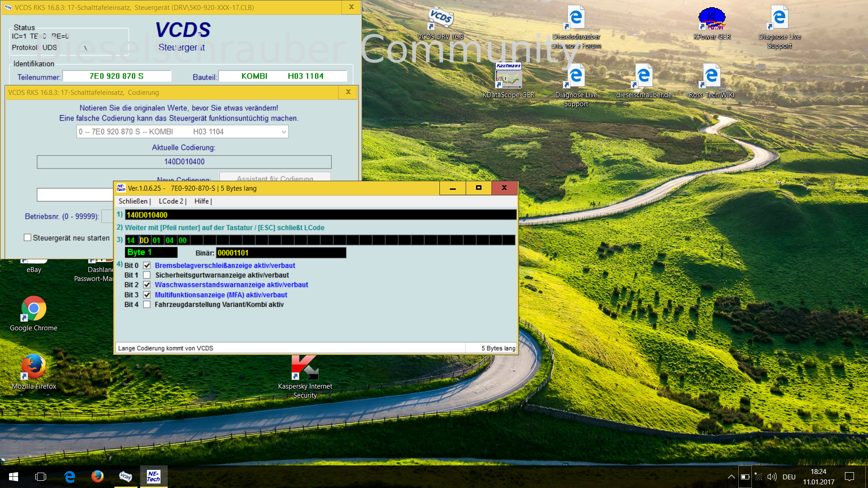Open Windows Start menu
The image size is (868, 488).
coord(14,477)
